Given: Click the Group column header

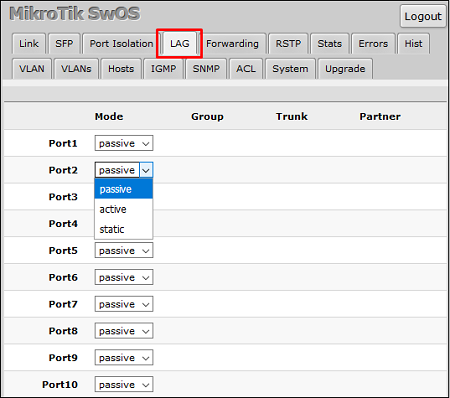Looking at the screenshot, I should click(x=207, y=117).
